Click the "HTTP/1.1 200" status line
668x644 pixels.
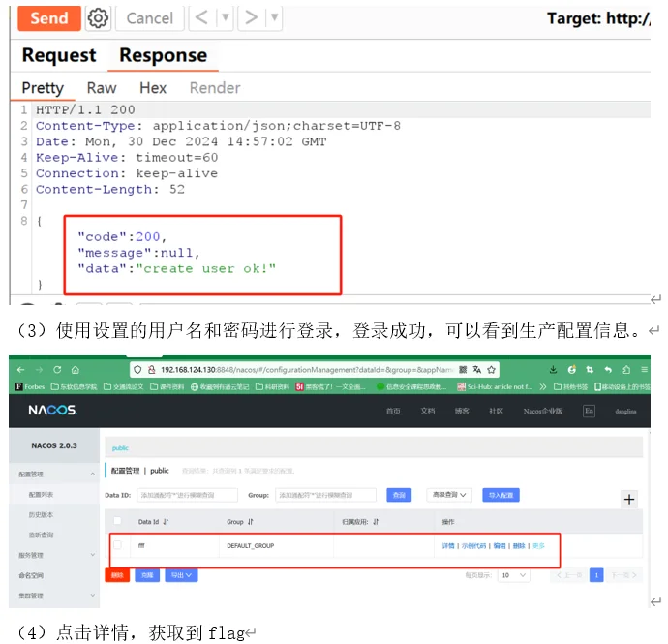(85, 110)
